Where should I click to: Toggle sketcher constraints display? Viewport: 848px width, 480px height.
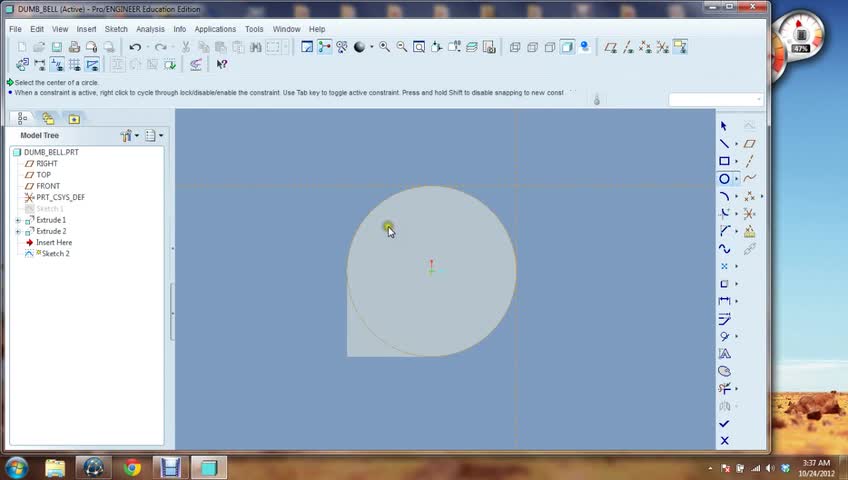[57, 65]
